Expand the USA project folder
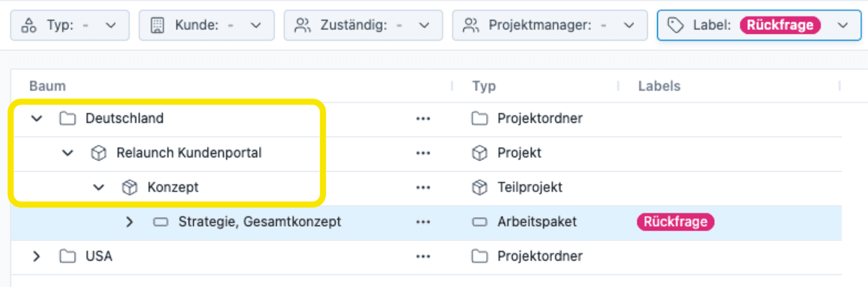 click(37, 256)
